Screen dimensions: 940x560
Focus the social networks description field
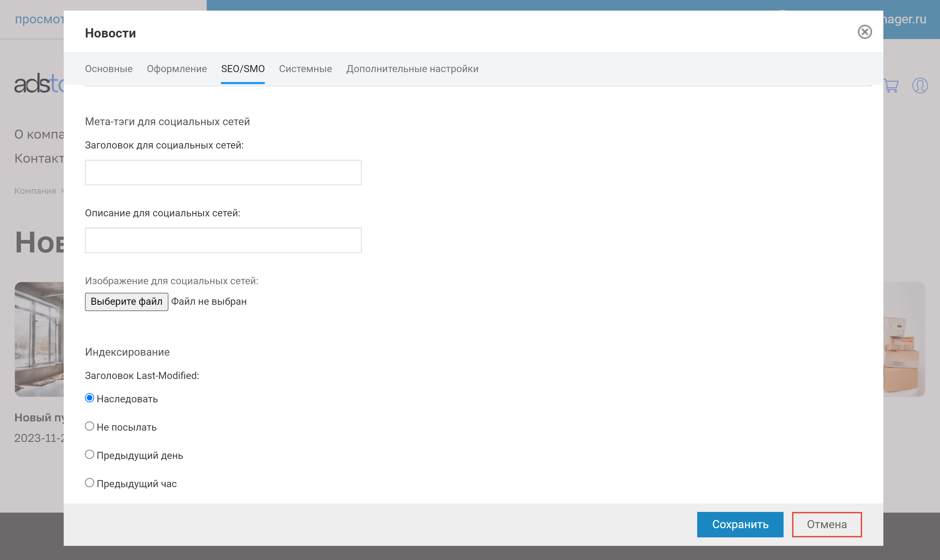[x=223, y=240]
